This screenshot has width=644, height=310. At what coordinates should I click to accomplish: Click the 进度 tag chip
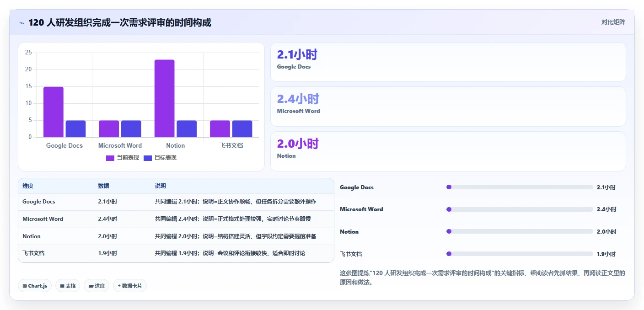(97, 286)
